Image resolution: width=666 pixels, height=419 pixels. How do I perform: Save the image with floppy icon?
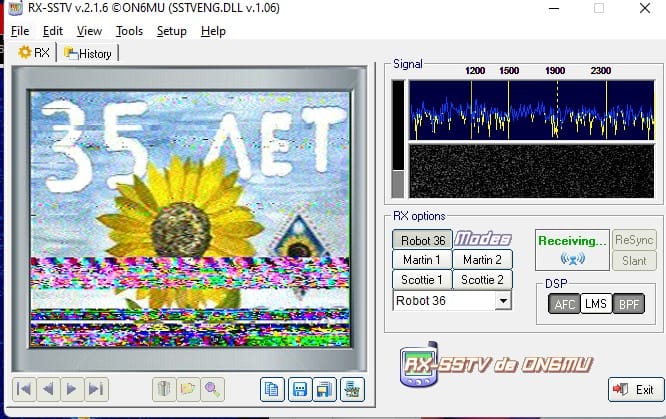click(x=300, y=389)
